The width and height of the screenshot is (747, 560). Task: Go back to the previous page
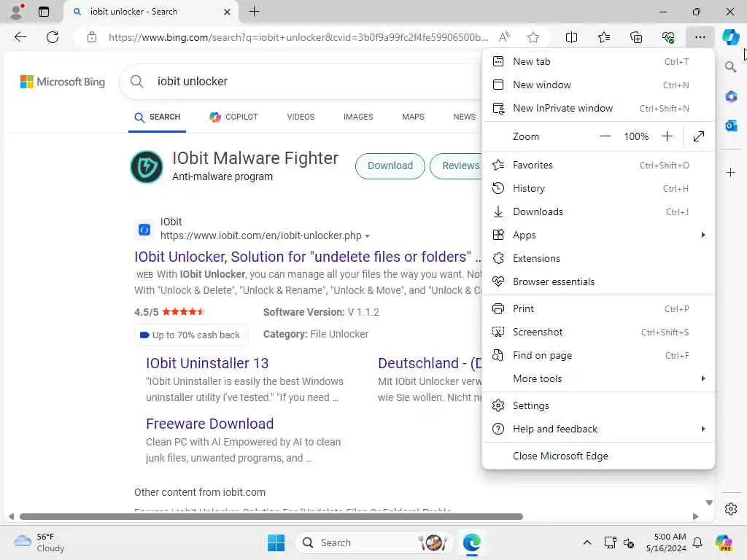coord(20,37)
